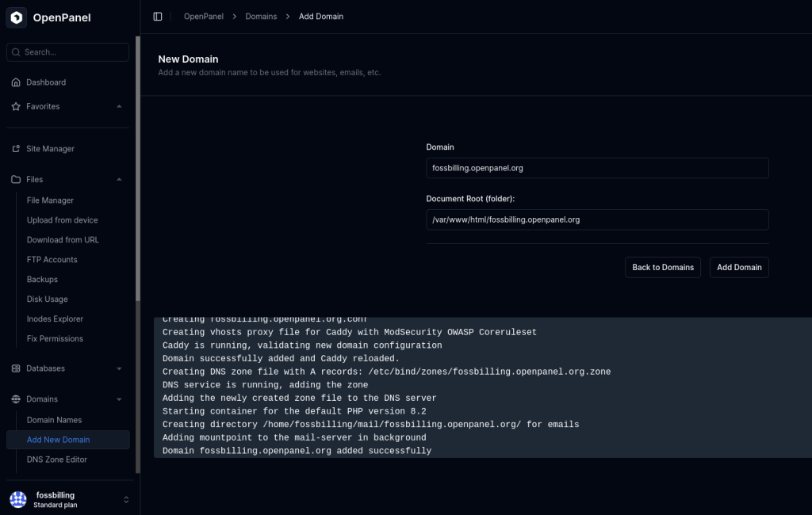Toggle the Domains section arrow

pyautogui.click(x=119, y=399)
